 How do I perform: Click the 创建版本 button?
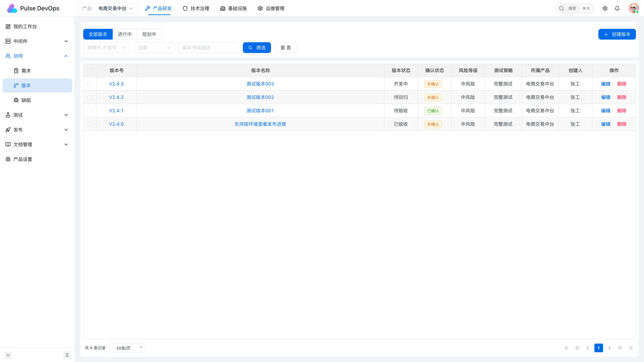point(617,34)
